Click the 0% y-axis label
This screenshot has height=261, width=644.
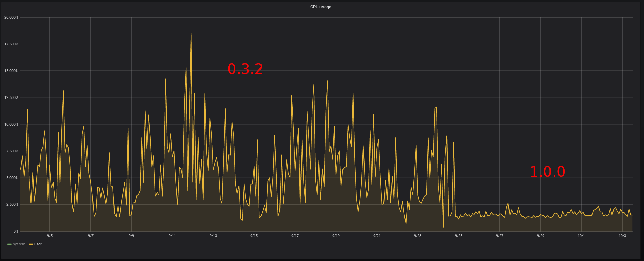click(16, 231)
